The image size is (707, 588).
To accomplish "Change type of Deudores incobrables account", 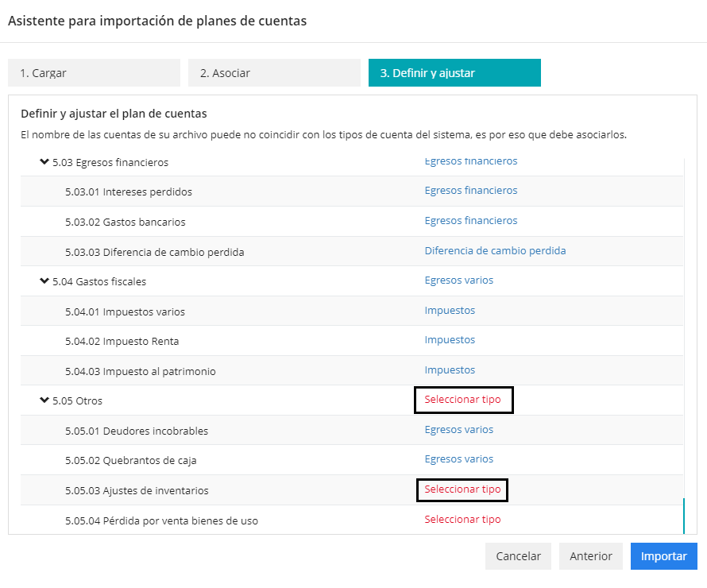I will pyautogui.click(x=459, y=430).
